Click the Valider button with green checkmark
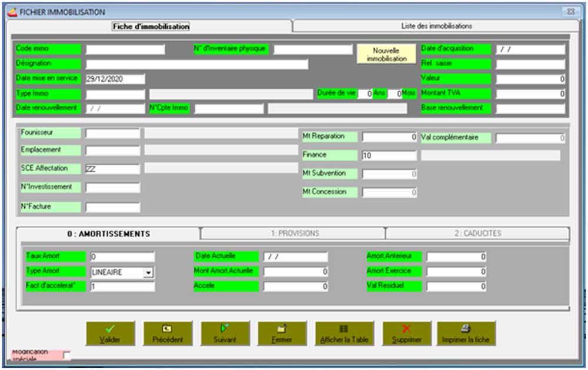Viewport: 588px width, 370px height. [110, 334]
